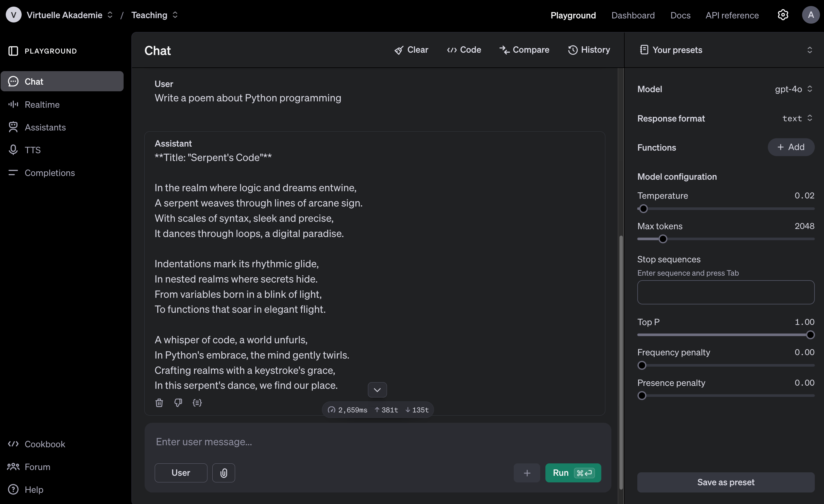The width and height of the screenshot is (824, 504).
Task: Open the Model gpt-4o dropdown
Action: coord(793,89)
